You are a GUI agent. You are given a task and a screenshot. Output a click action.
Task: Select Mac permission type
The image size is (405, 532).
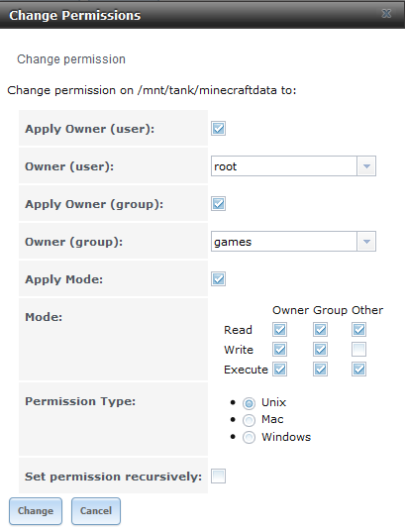coord(249,420)
